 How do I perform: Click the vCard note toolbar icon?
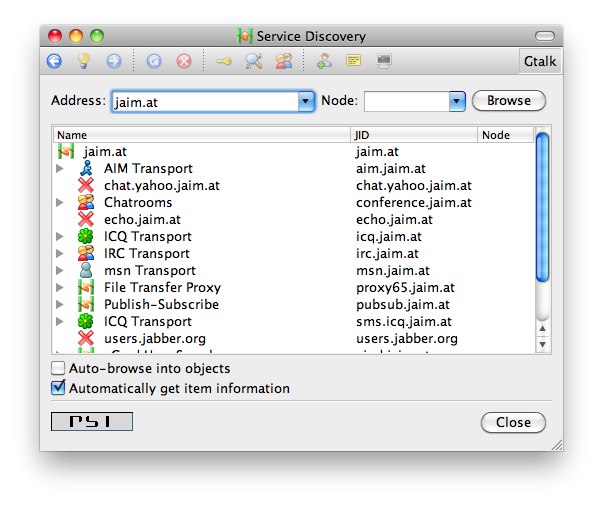[353, 60]
